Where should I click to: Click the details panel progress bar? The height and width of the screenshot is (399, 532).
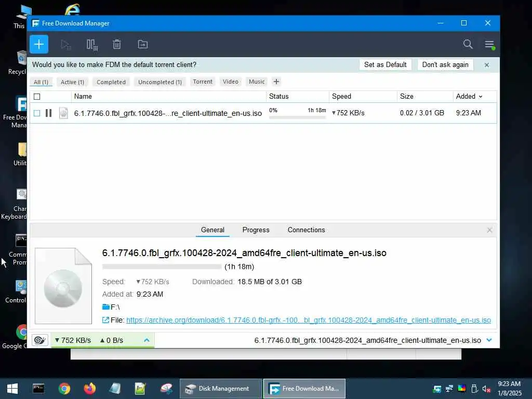(x=162, y=267)
